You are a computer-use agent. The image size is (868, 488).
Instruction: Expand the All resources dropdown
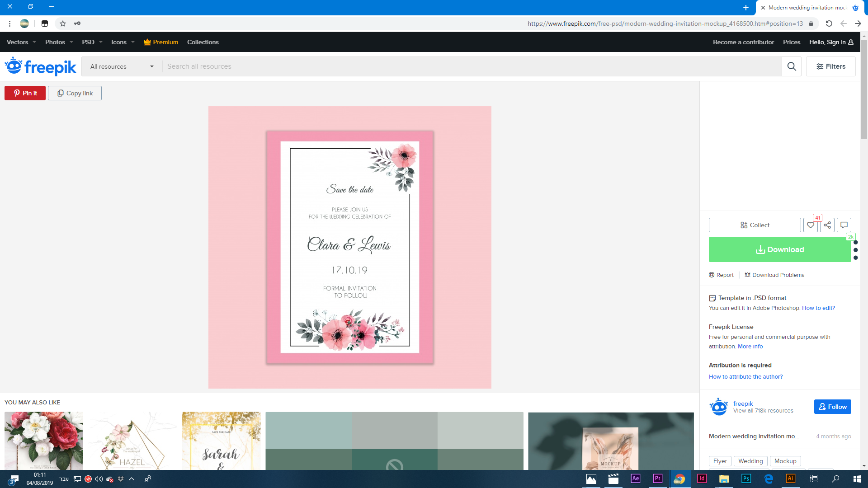tap(122, 66)
